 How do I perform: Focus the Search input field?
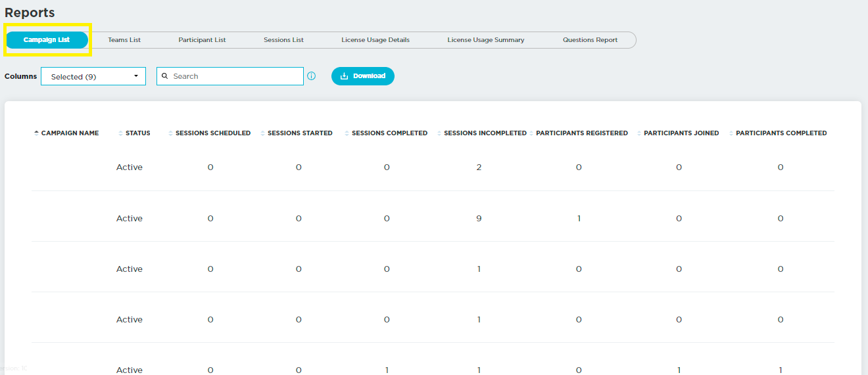coord(230,76)
